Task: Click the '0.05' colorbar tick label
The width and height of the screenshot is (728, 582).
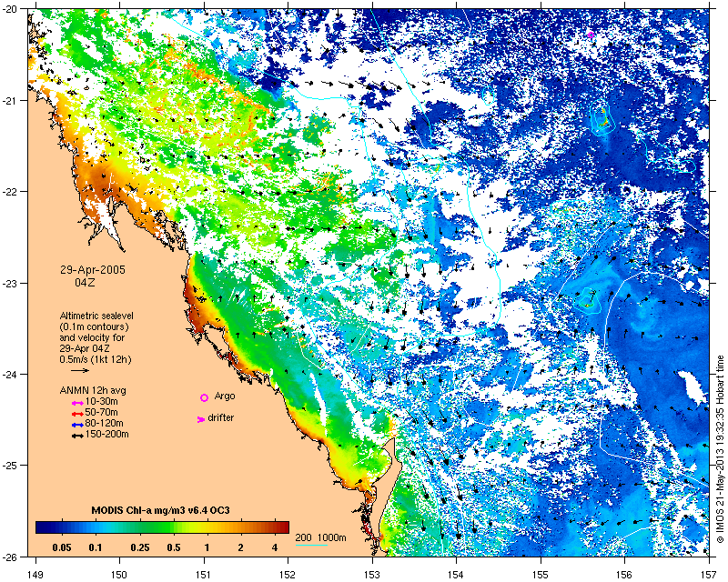Action: 62,547
